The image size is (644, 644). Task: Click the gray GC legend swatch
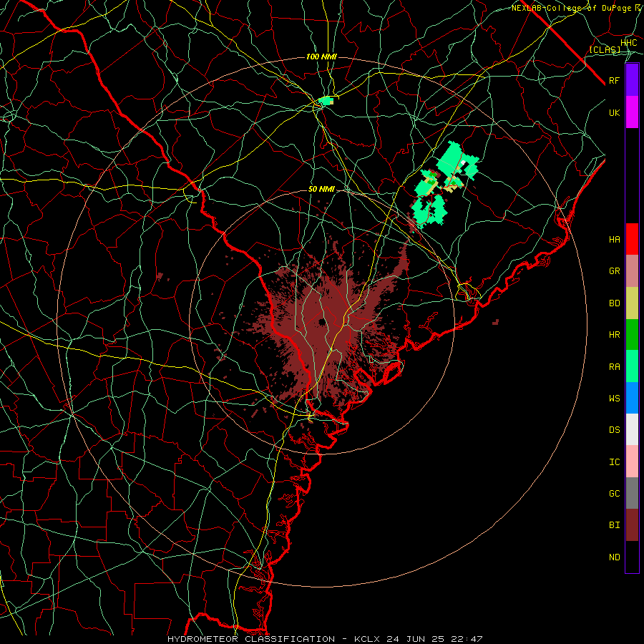click(632, 493)
